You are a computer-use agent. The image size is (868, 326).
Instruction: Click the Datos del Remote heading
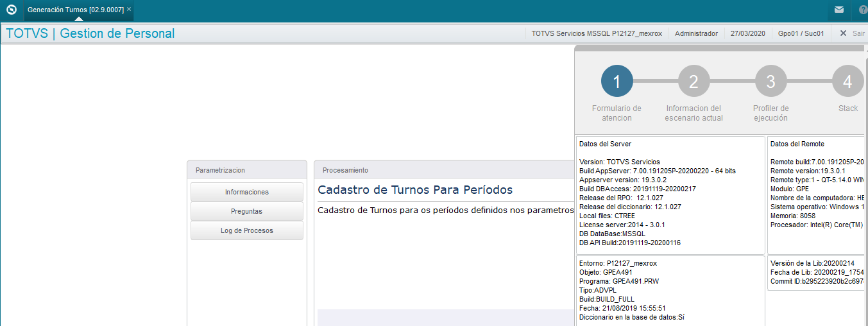click(797, 144)
